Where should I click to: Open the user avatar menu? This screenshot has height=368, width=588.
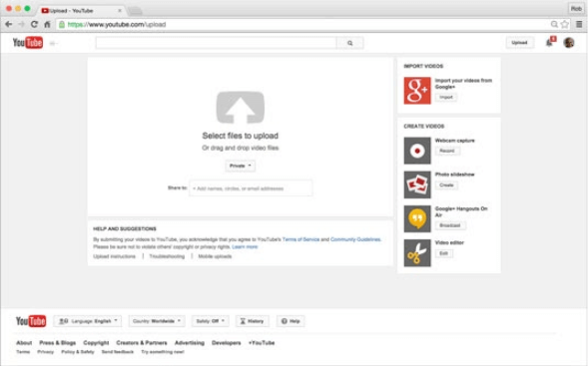click(x=569, y=43)
